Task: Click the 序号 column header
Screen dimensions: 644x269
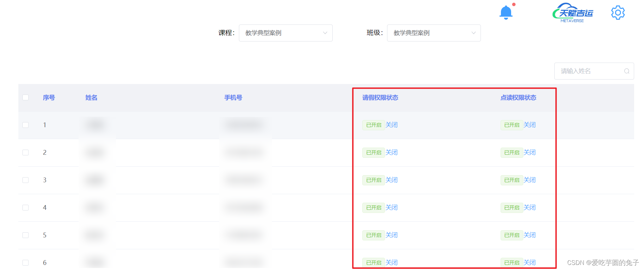Action: click(49, 98)
